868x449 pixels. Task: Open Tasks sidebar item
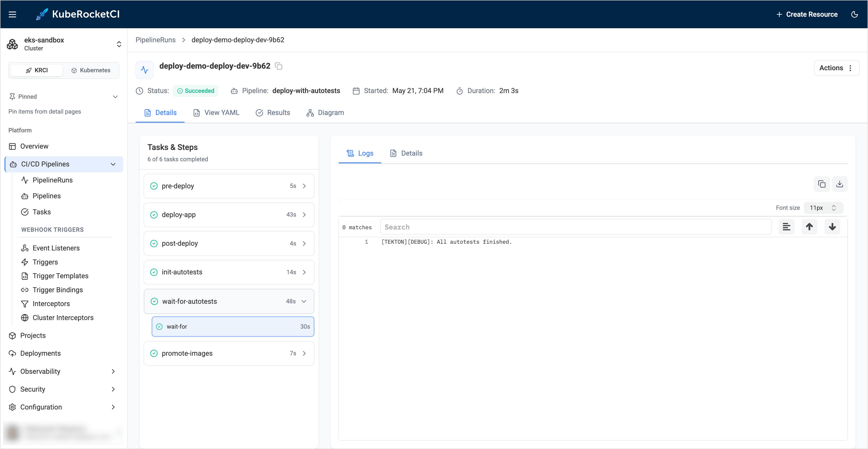pyautogui.click(x=42, y=212)
